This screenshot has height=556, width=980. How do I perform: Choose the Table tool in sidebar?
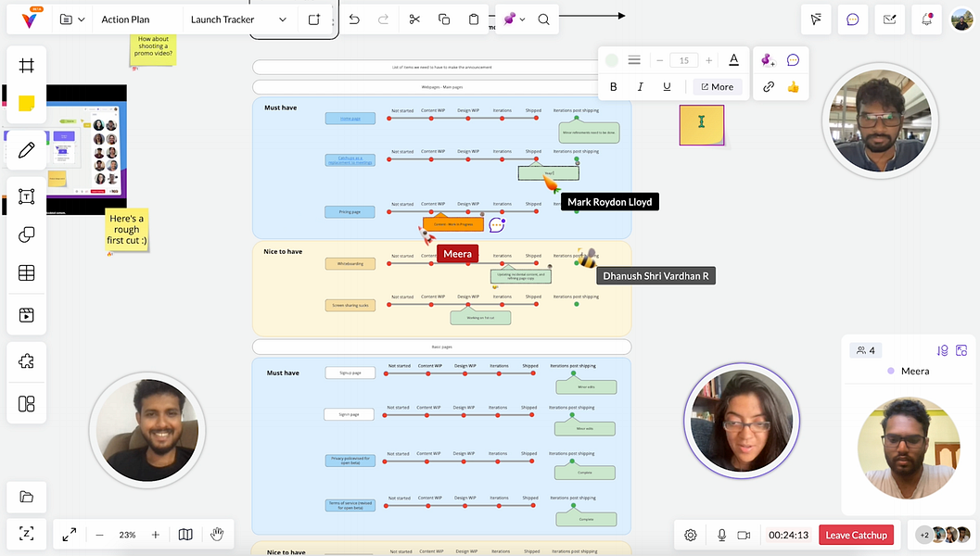[27, 273]
